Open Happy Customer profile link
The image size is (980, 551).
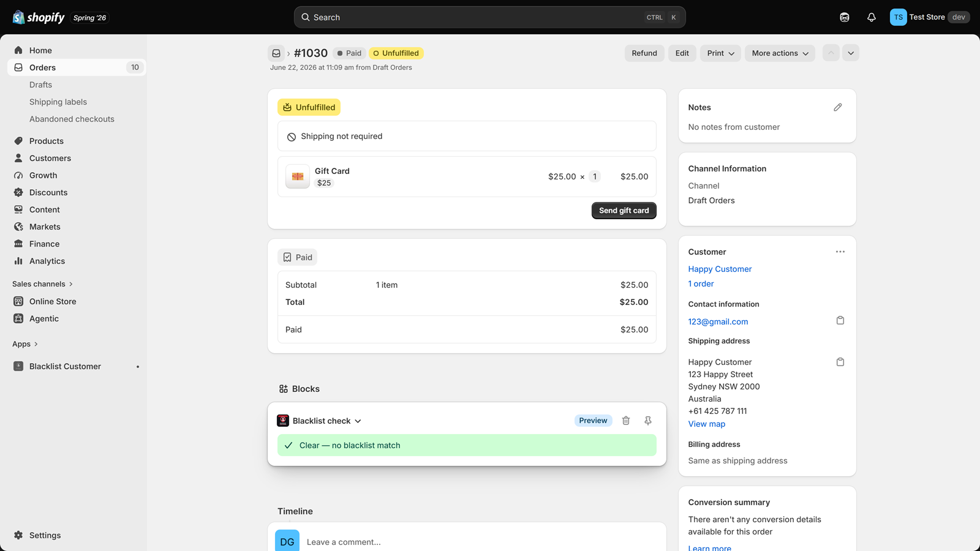720,269
